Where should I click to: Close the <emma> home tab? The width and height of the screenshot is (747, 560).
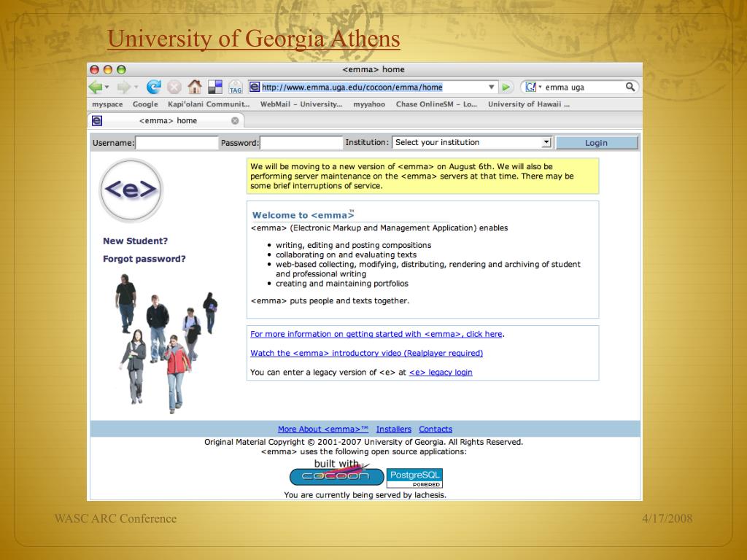pyautogui.click(x=235, y=120)
